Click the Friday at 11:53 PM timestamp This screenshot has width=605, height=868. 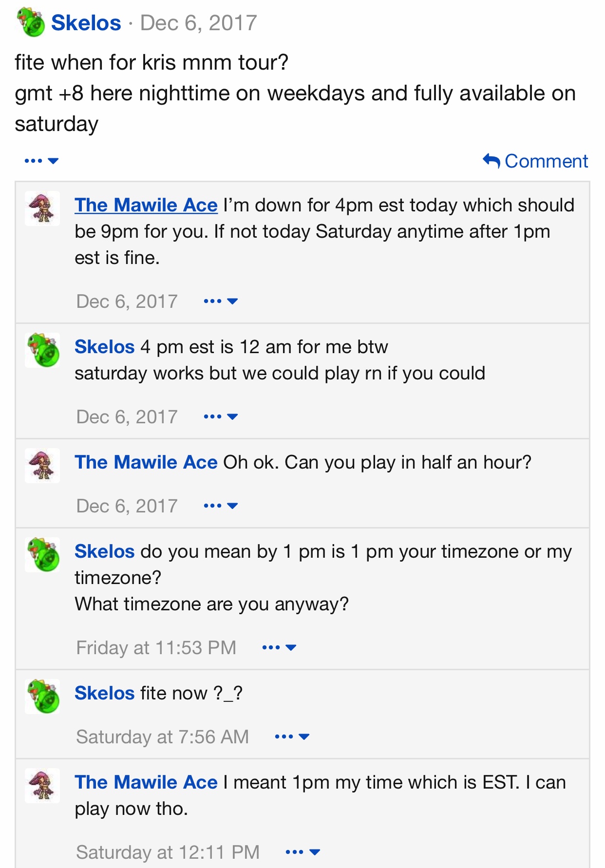point(156,648)
